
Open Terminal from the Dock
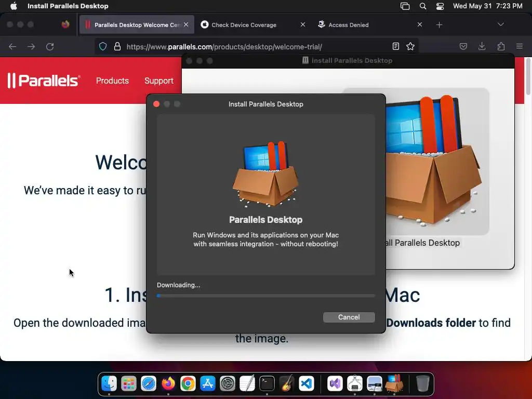tap(267, 384)
